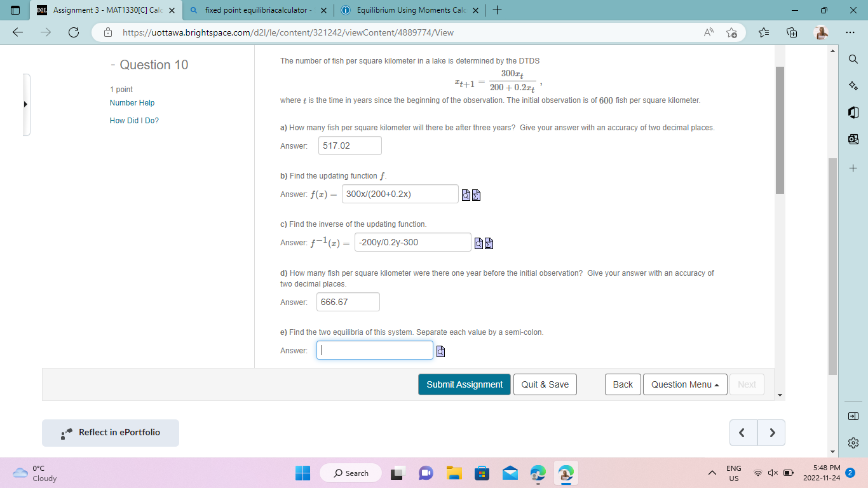Toggle the left question panel open
Image resolution: width=868 pixels, height=488 pixels.
click(25, 104)
